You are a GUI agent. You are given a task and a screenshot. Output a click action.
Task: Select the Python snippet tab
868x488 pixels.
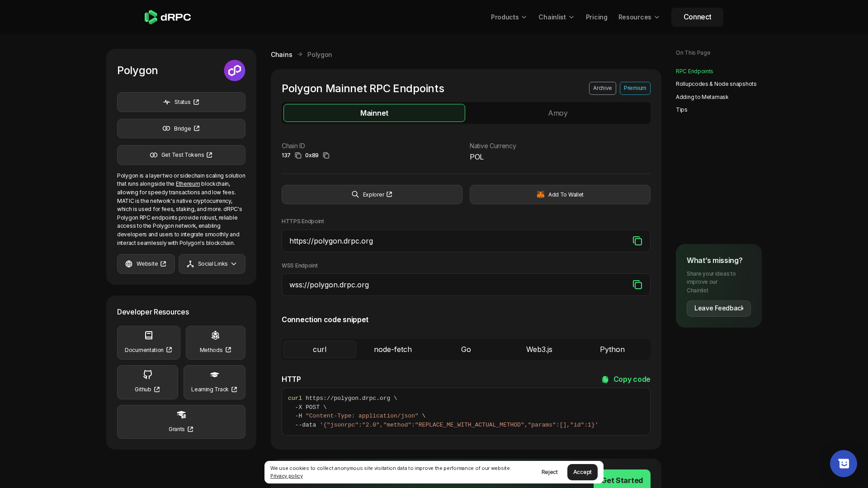point(613,350)
